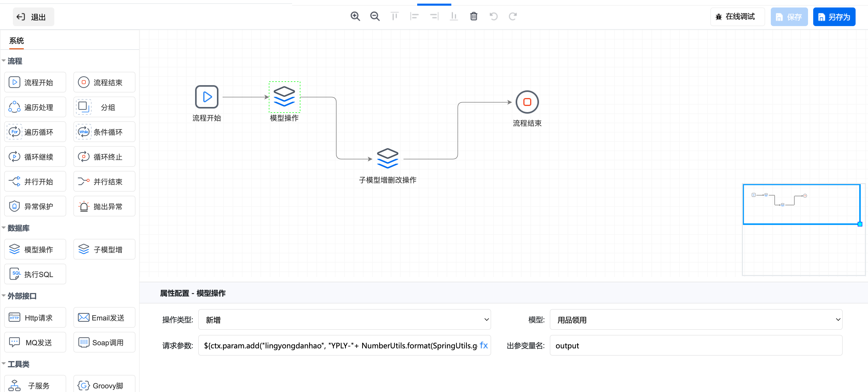Collapse the 数据库 palette section
This screenshot has height=392, width=868.
(4, 228)
